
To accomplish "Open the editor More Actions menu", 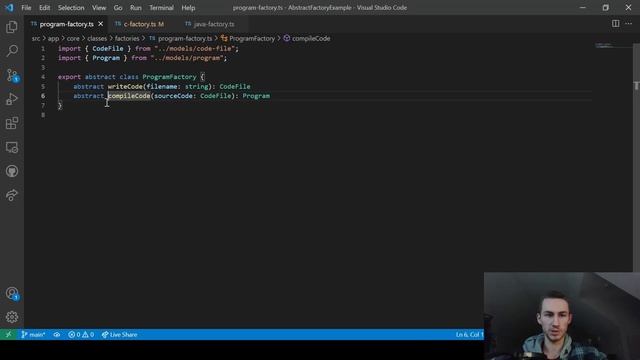I will click(x=629, y=24).
